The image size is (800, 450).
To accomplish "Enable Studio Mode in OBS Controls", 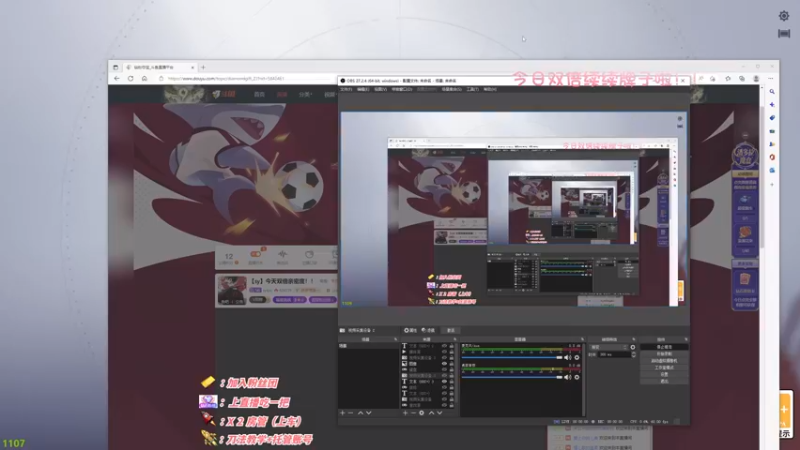I will 664,367.
